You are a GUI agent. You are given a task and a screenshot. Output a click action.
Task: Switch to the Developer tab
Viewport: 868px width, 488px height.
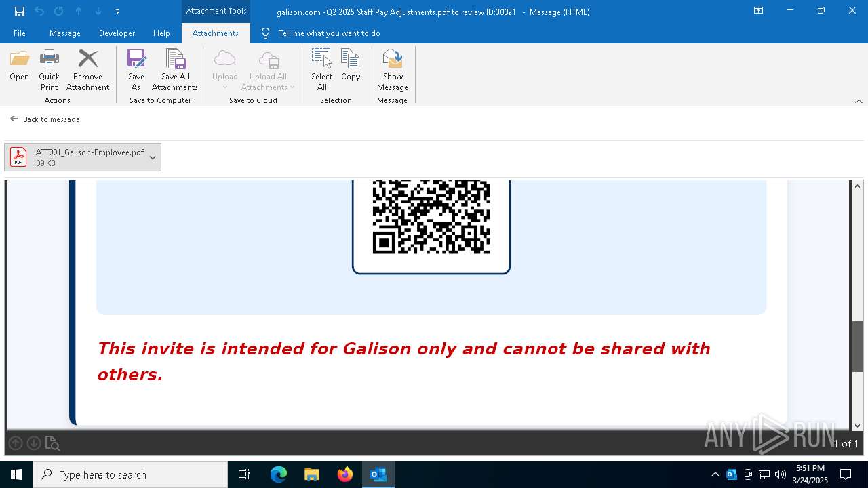tap(117, 33)
